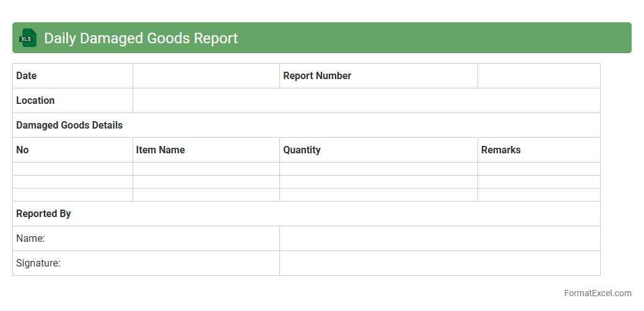Click the Location label cell
Screen dimensions: 644x311
[72, 100]
